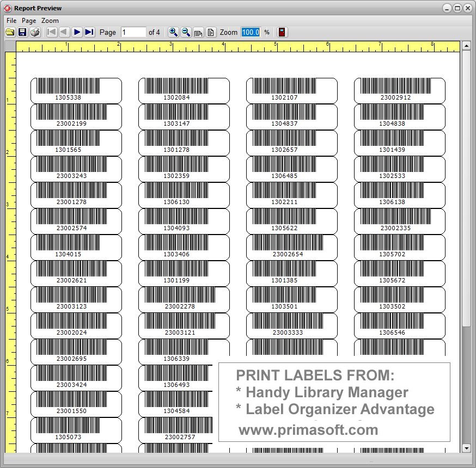Open report file with folder icon

point(10,32)
